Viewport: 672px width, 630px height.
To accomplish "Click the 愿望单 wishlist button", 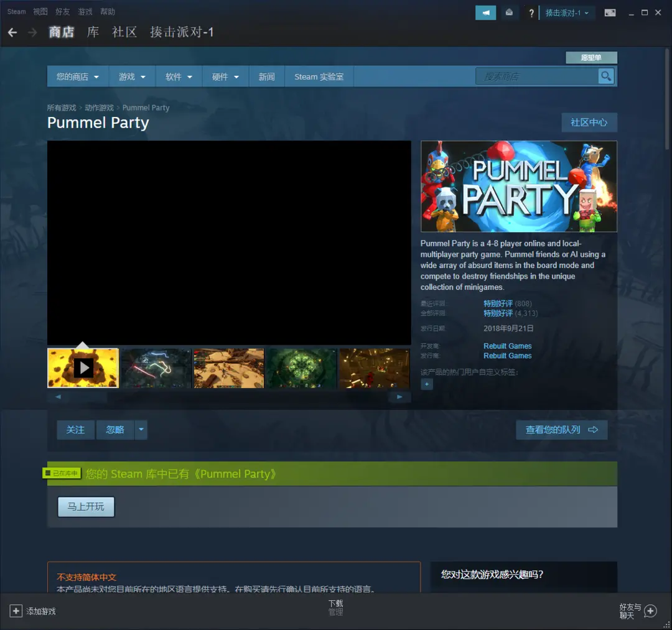I will [x=591, y=57].
